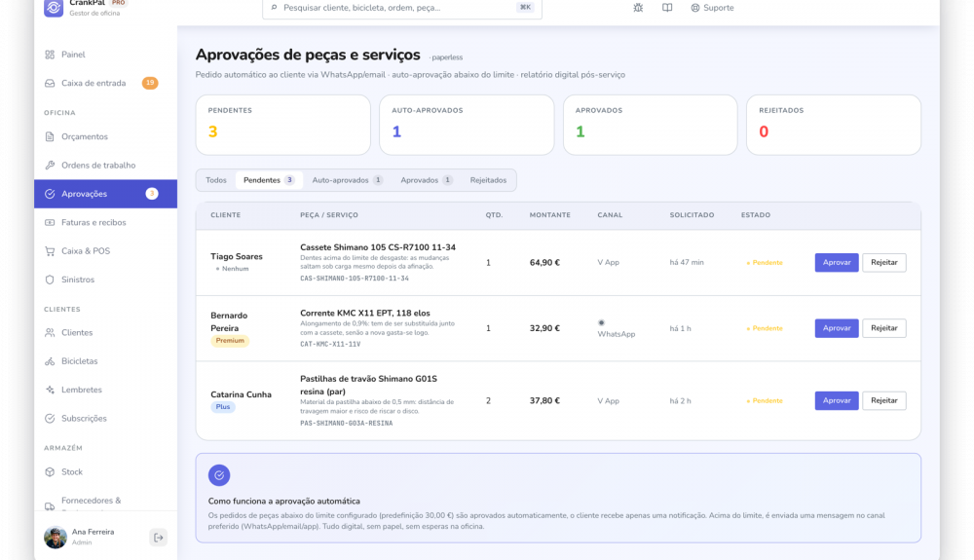
Task: Approve Catarina Cunha's brake pads request
Action: click(x=837, y=400)
